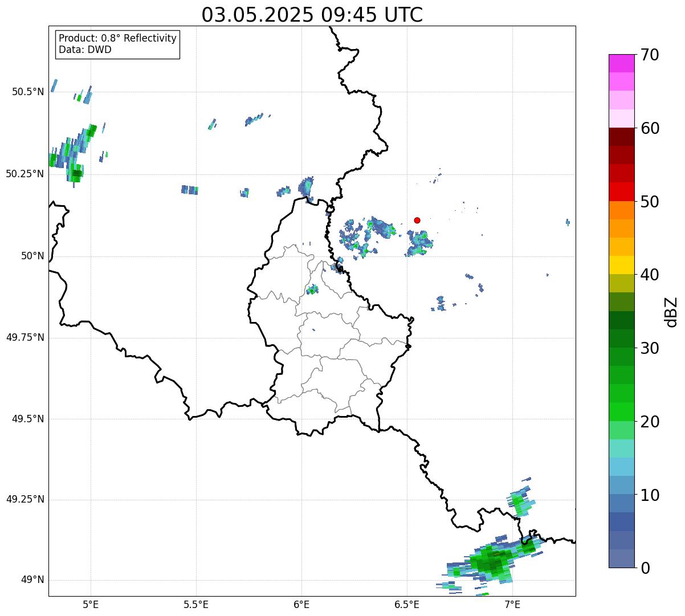Click the yellow colorbar segment above 40
The height and width of the screenshot is (616, 685).
tap(621, 265)
